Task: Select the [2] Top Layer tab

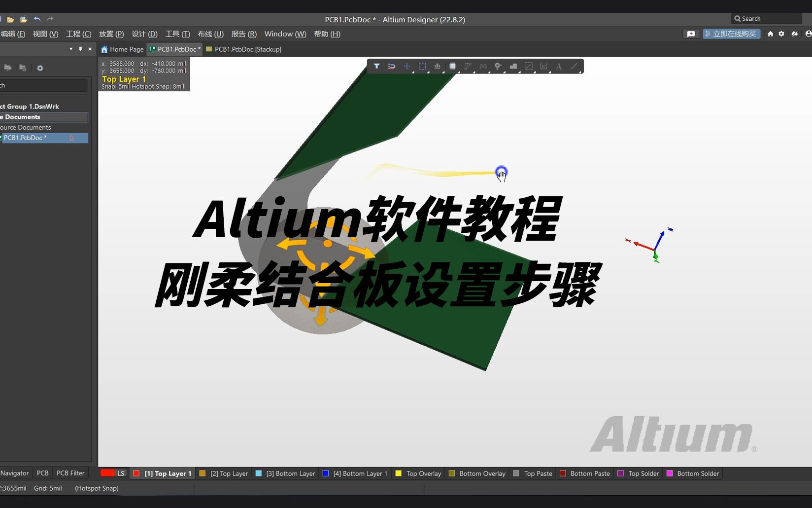Action: pyautogui.click(x=224, y=473)
